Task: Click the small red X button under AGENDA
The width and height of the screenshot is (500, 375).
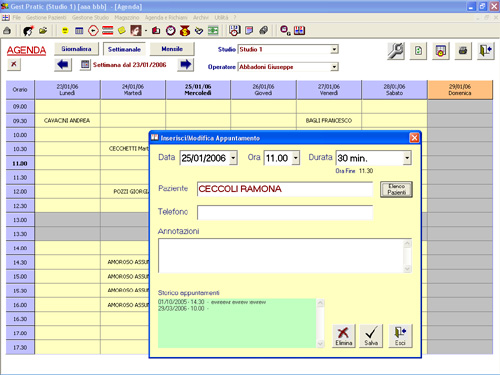Action: coord(14,64)
